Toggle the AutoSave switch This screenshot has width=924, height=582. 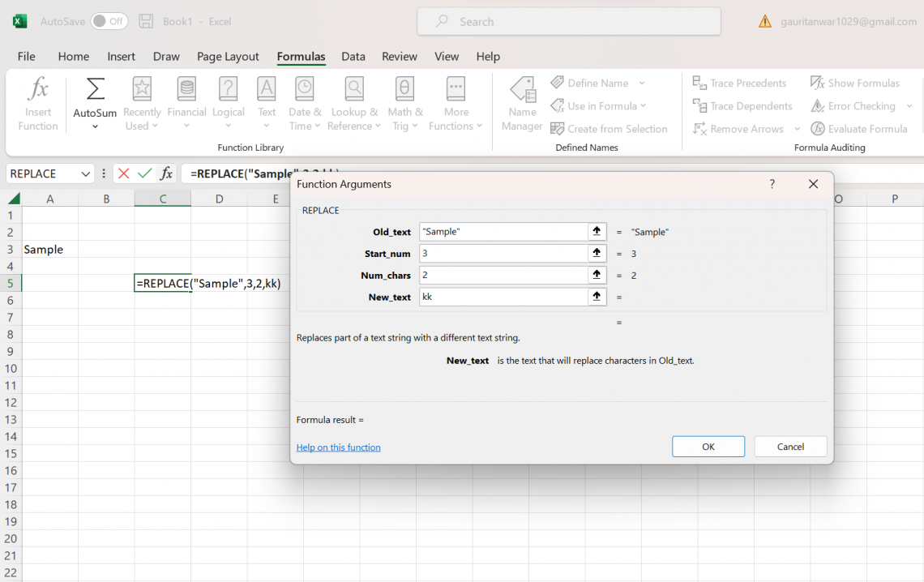109,22
